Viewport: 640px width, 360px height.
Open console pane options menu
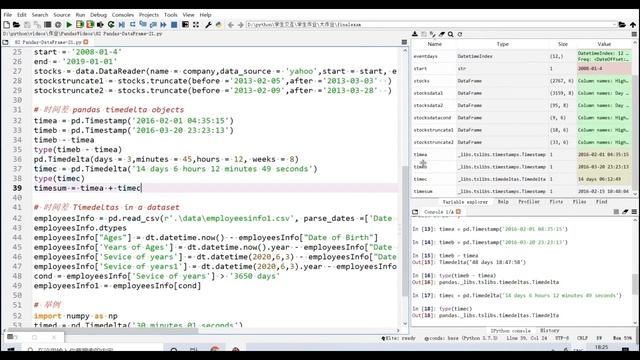(x=634, y=212)
